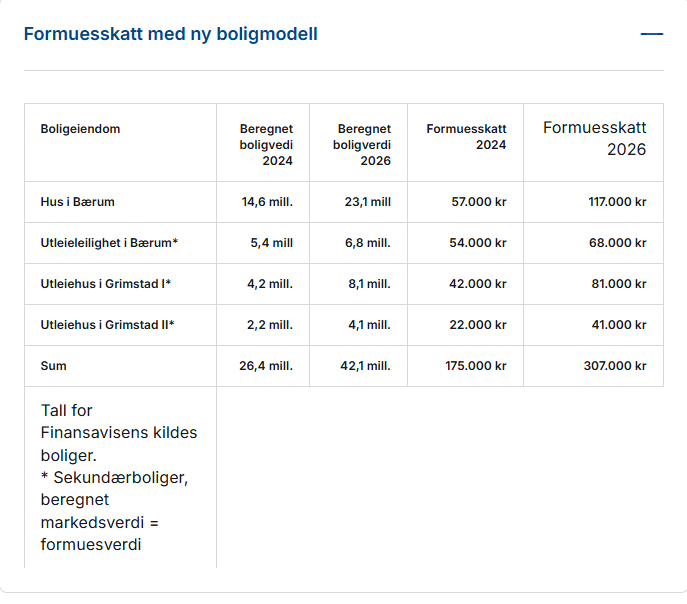687x604 pixels.
Task: Click the 'Utleiehus i Grimstad I*' row label
Action: (105, 284)
